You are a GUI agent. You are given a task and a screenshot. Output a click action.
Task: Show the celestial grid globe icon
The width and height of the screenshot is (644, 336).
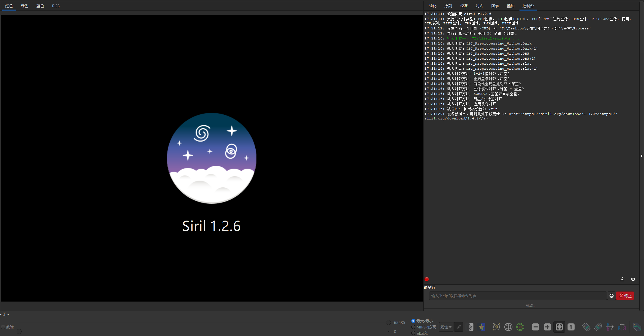508,327
